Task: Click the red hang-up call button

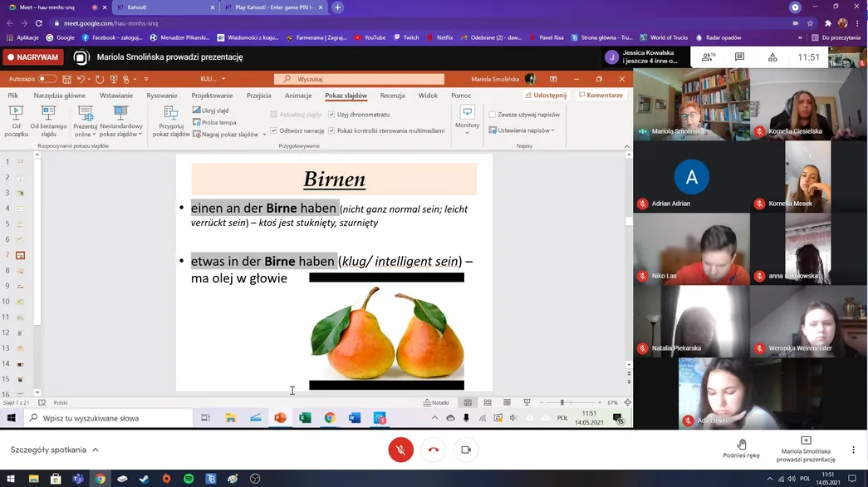Action: click(434, 450)
